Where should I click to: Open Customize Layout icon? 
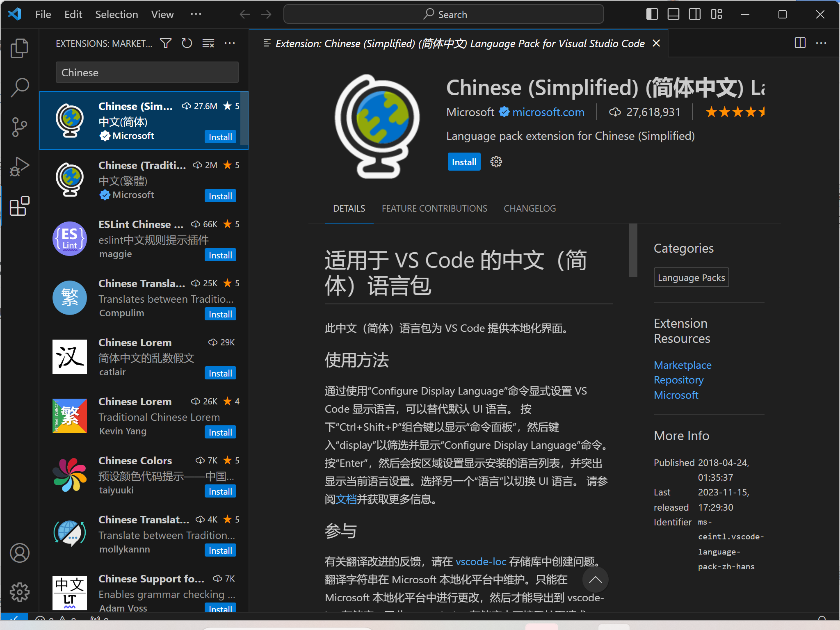717,14
